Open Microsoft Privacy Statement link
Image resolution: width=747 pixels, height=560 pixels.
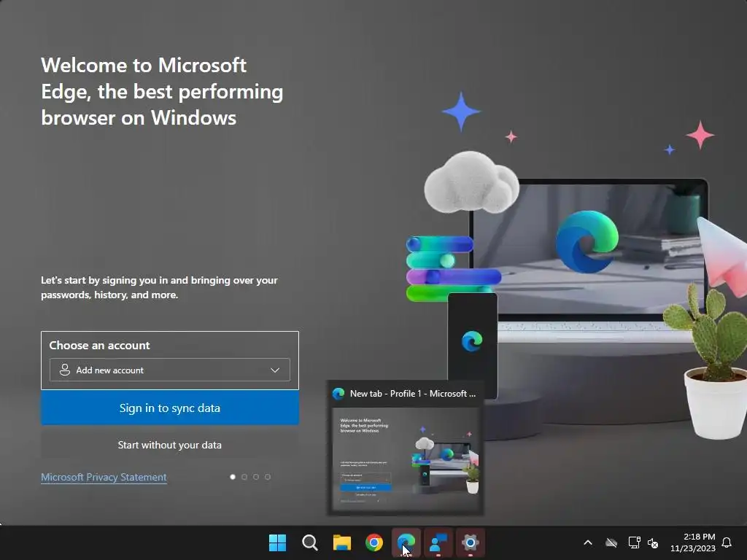[104, 477]
